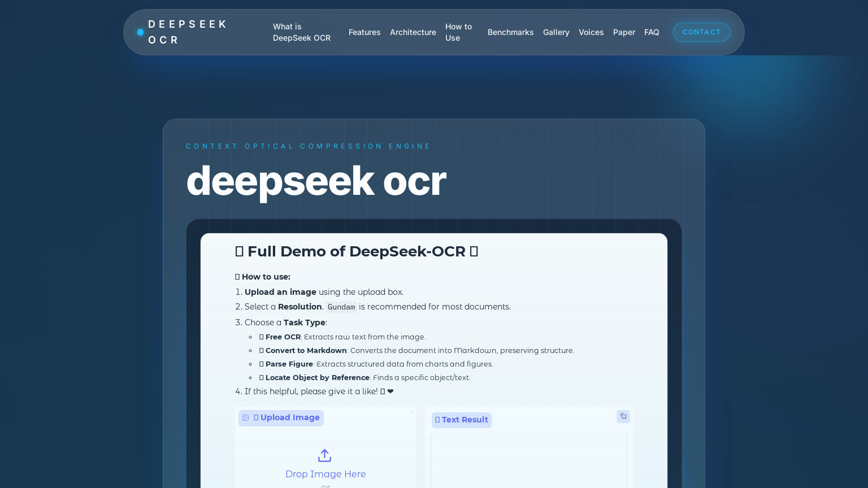Click the blue dot logo icon

click(140, 32)
